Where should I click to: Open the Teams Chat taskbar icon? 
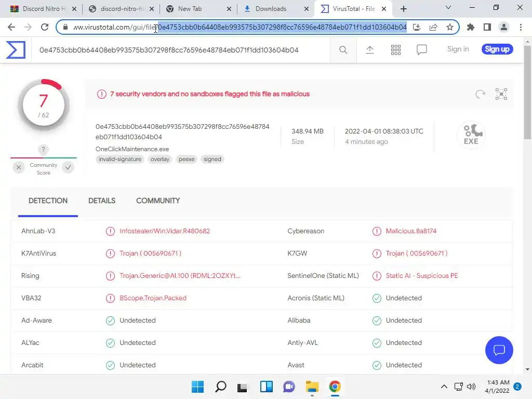tap(289, 387)
